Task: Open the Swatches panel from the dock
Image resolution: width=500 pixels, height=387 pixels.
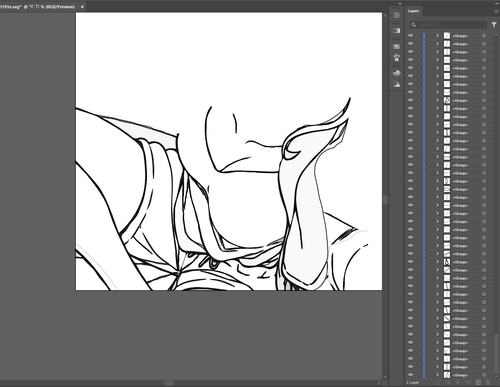Action: [396, 46]
